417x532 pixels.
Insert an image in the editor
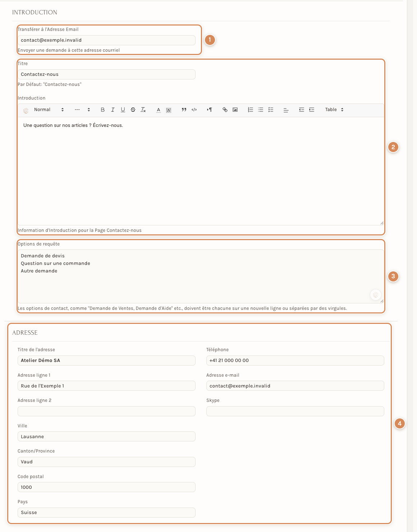(235, 110)
